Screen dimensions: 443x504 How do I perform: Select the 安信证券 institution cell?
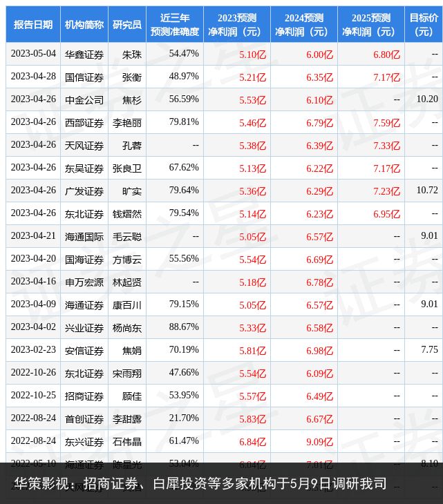84,351
